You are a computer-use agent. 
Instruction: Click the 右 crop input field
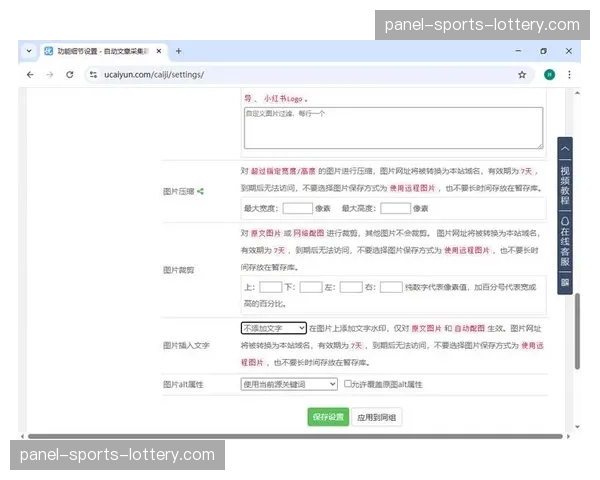[x=391, y=287]
